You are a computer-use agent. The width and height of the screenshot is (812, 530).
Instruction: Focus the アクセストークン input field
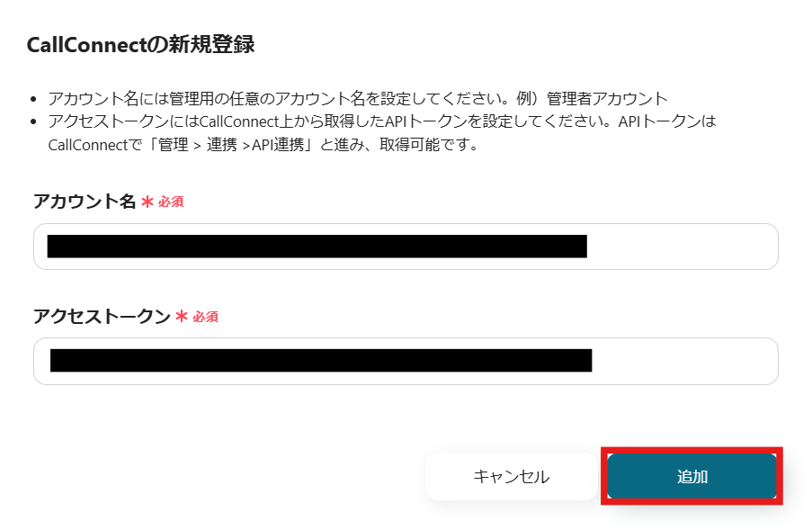tap(405, 361)
